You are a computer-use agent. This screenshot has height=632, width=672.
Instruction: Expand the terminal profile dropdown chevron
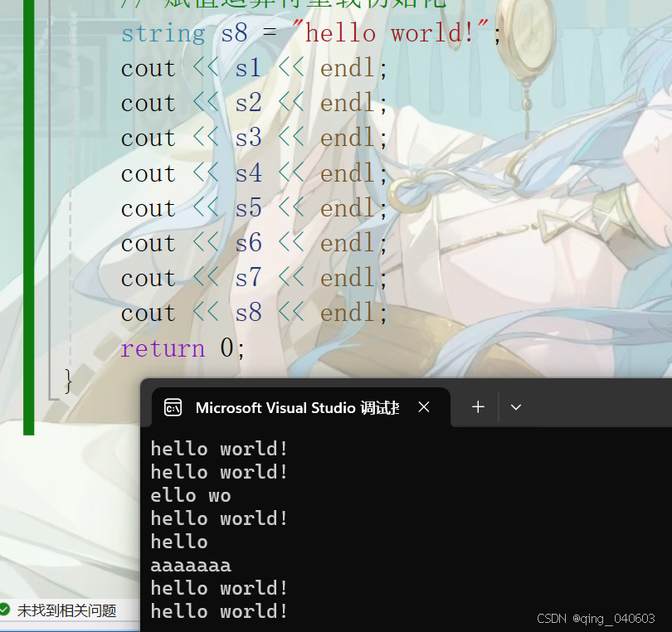(516, 407)
